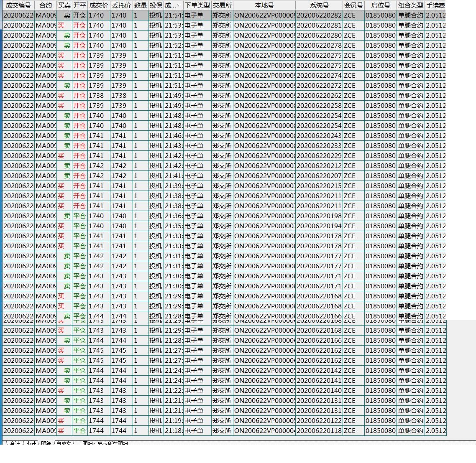Click the 成交价 column header

pos(99,5)
